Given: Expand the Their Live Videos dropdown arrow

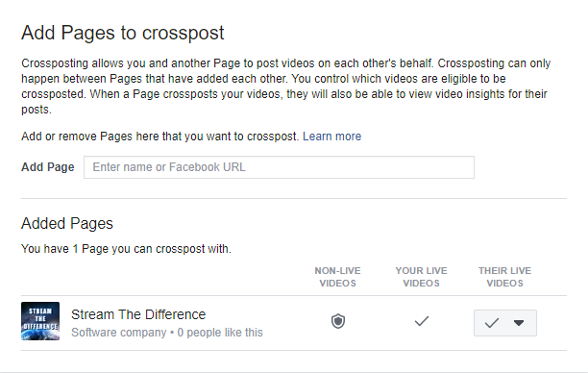Looking at the screenshot, I should point(519,323).
